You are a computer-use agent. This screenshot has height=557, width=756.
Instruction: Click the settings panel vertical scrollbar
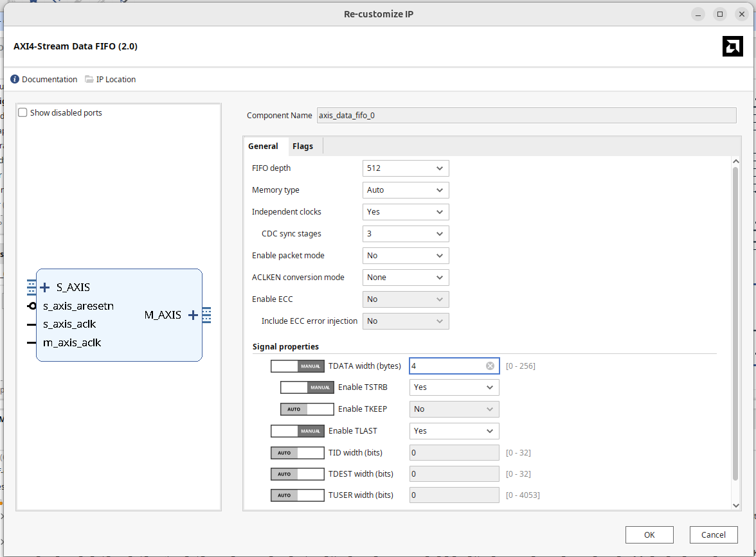coord(736,321)
